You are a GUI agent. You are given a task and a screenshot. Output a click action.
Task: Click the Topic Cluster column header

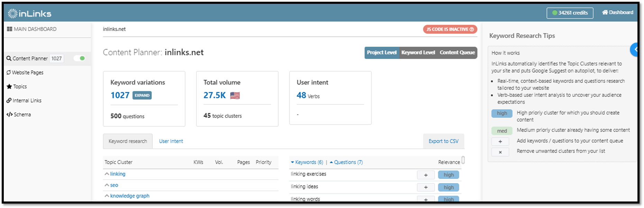point(119,162)
